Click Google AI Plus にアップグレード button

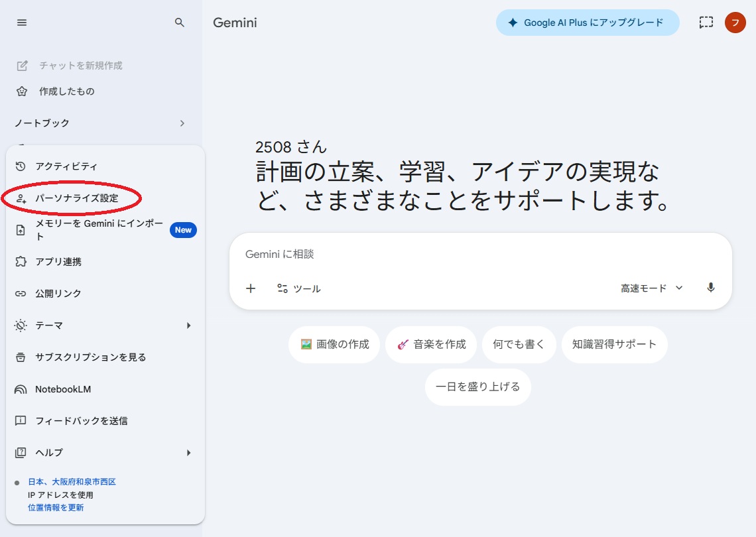pos(588,23)
